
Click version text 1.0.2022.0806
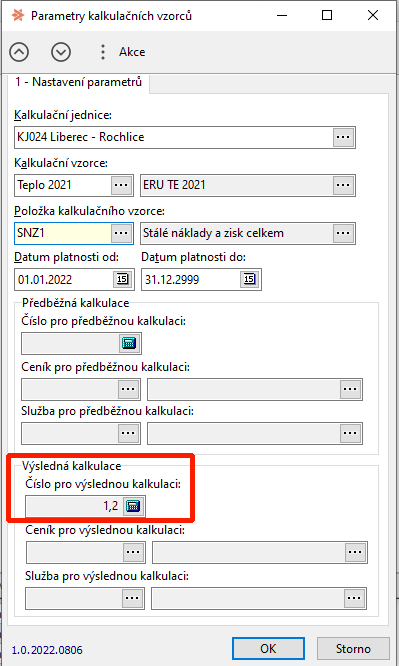(x=47, y=650)
